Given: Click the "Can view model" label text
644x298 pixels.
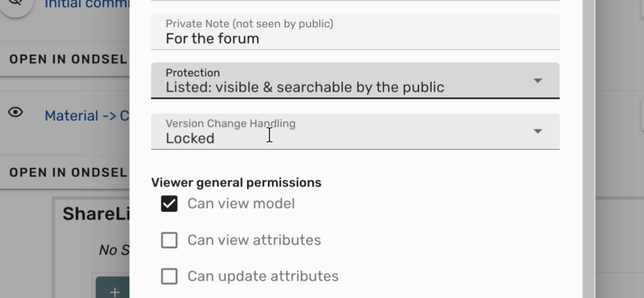Looking at the screenshot, I should (x=241, y=204).
